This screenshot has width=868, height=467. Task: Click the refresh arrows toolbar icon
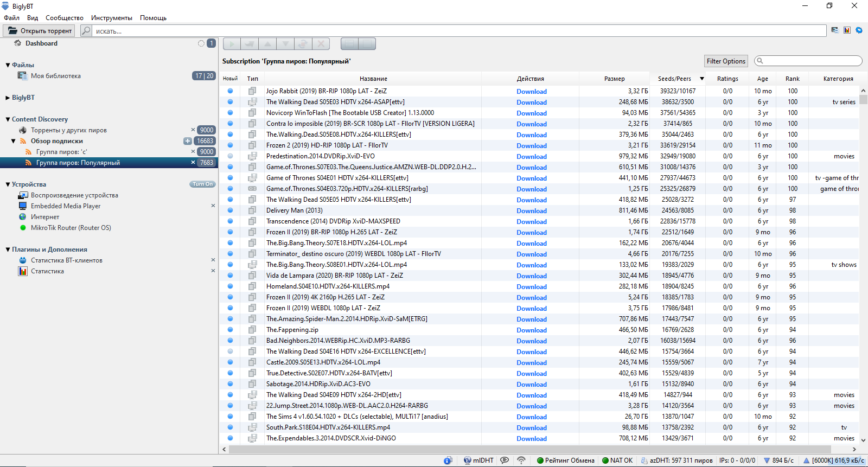tap(303, 44)
